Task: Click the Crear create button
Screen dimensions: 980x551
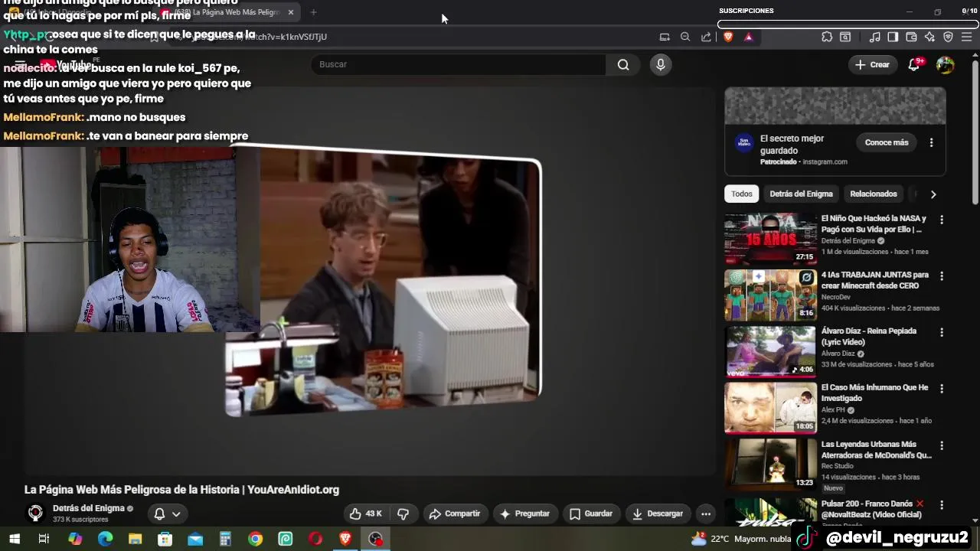Action: coord(872,65)
